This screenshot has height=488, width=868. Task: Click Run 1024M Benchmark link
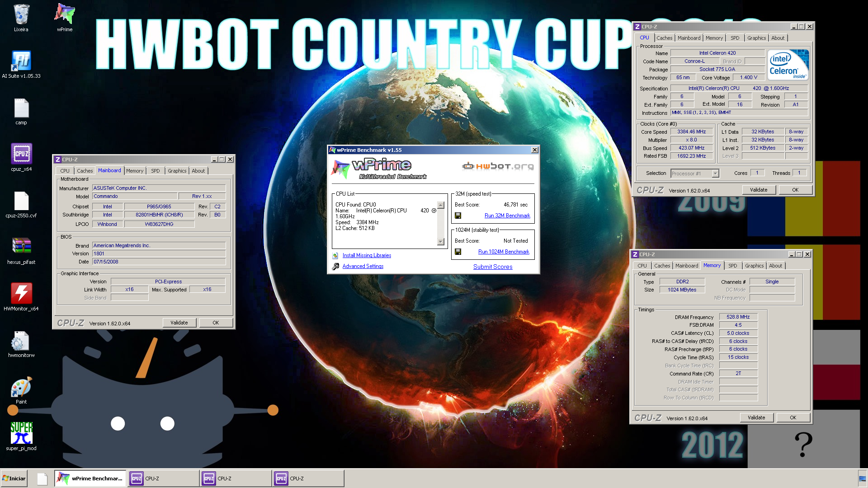(504, 252)
